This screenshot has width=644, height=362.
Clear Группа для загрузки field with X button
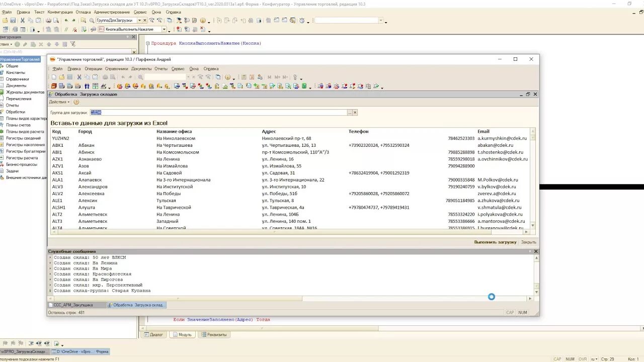pos(355,113)
